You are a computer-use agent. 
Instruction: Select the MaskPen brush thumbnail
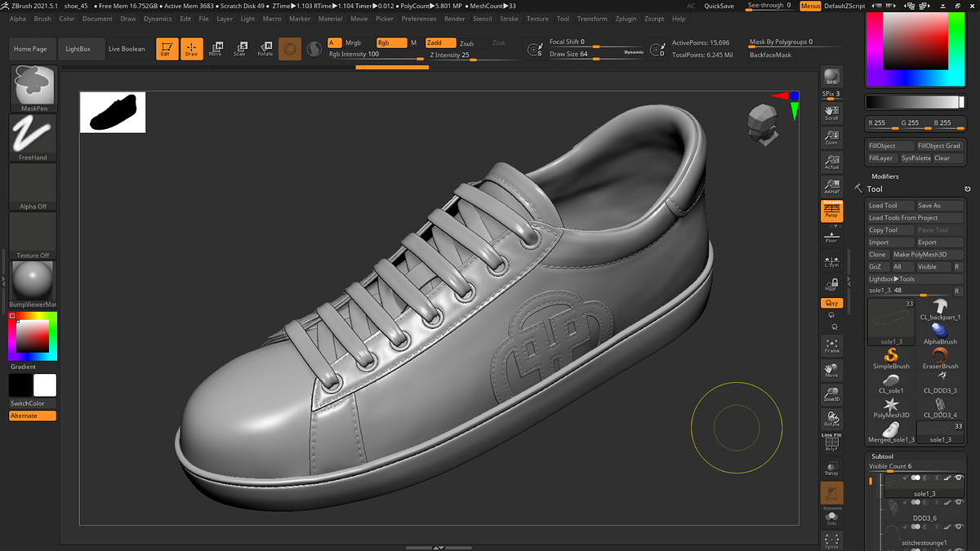(33, 87)
